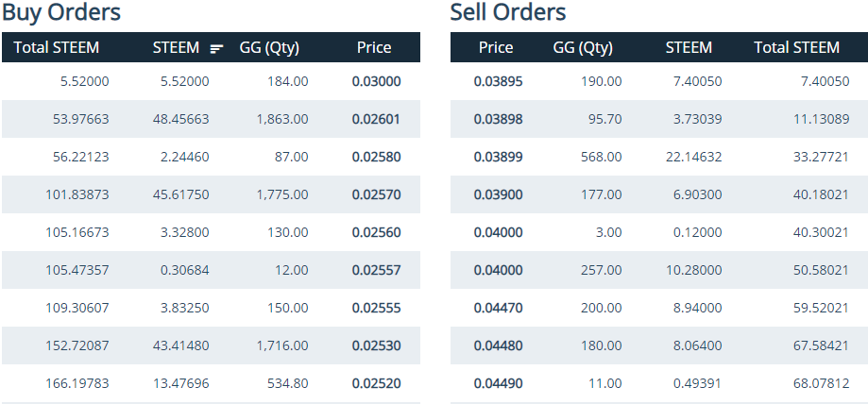Sort sell orders by Price header
This screenshot has height=404, width=868.
(496, 48)
